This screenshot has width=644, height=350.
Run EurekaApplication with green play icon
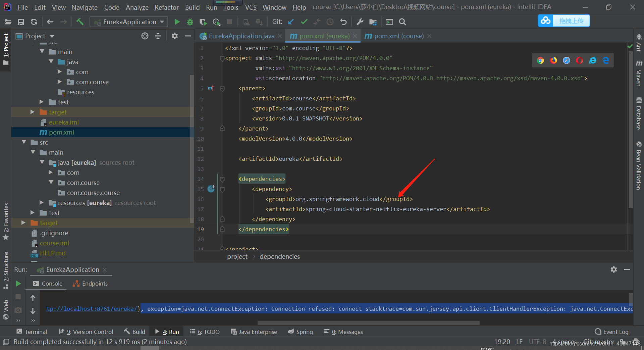pos(177,22)
